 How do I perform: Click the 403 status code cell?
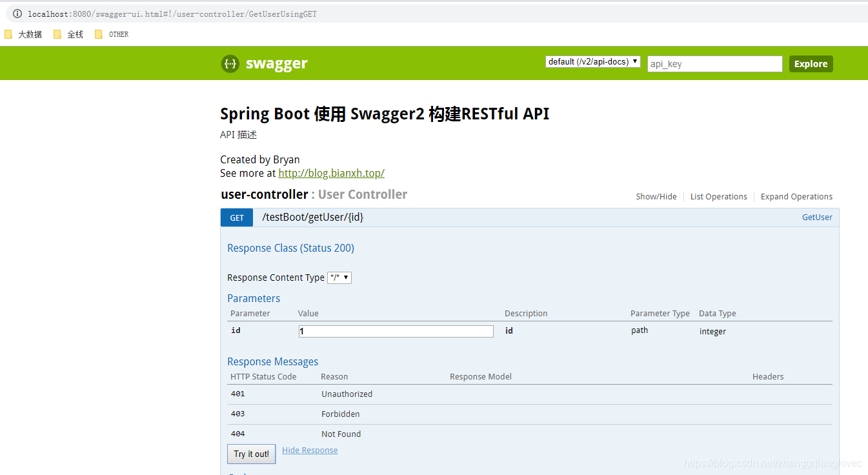pyautogui.click(x=238, y=414)
